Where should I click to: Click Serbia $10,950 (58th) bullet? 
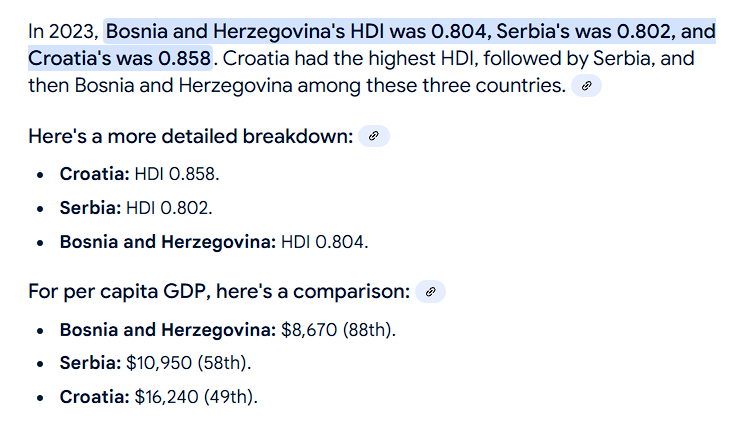point(155,363)
